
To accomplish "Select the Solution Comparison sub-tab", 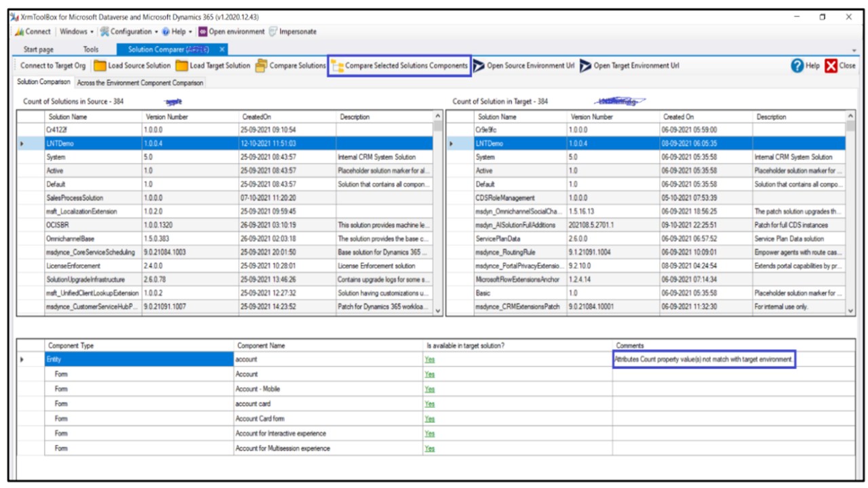I will 44,82.
